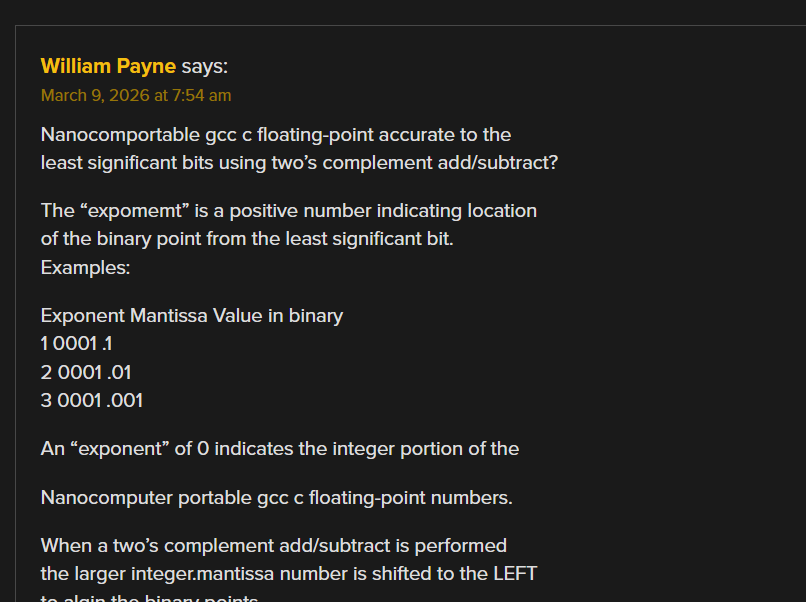Viewport: 806px width, 602px height.
Task: Click the line starting "When a two's complement"
Action: pos(273,546)
